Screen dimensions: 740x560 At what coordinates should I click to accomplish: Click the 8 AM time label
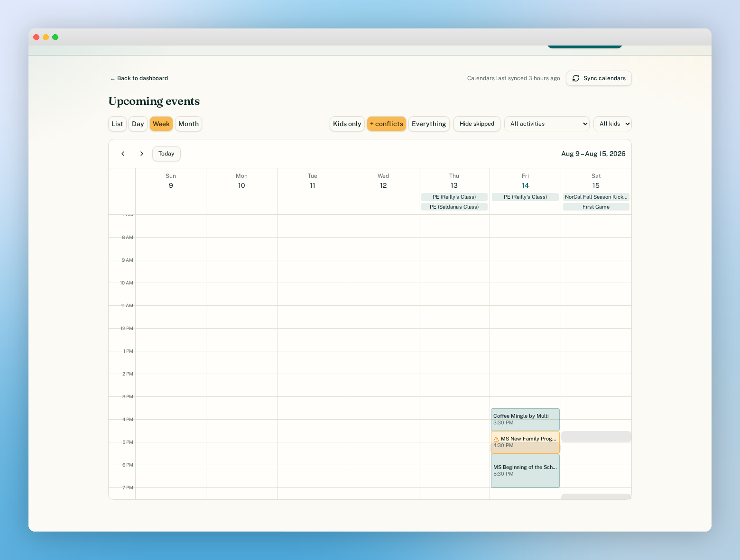tap(128, 238)
